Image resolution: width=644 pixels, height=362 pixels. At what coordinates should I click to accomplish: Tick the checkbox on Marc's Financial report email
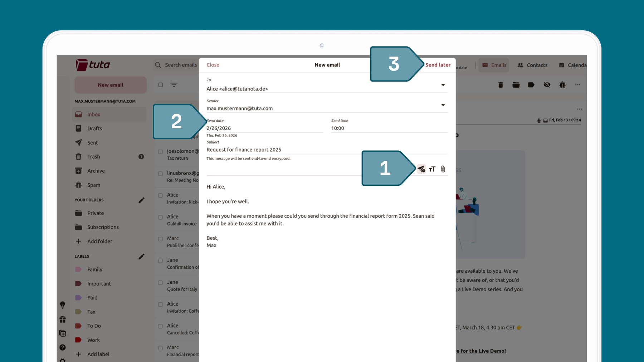pos(160,348)
